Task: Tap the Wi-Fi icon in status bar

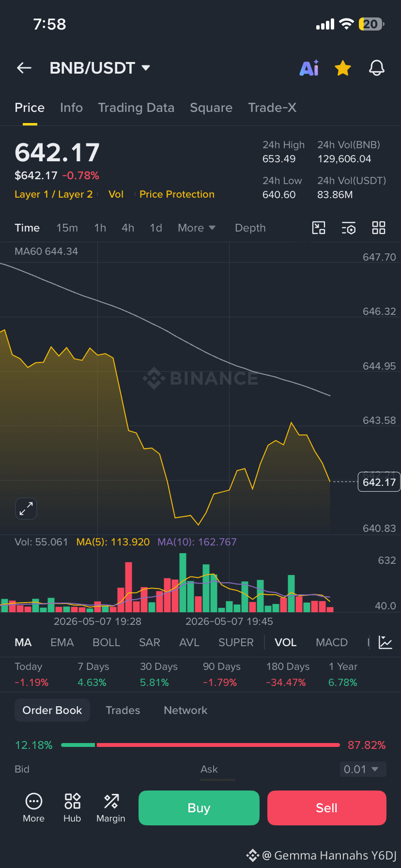Action: (346, 24)
